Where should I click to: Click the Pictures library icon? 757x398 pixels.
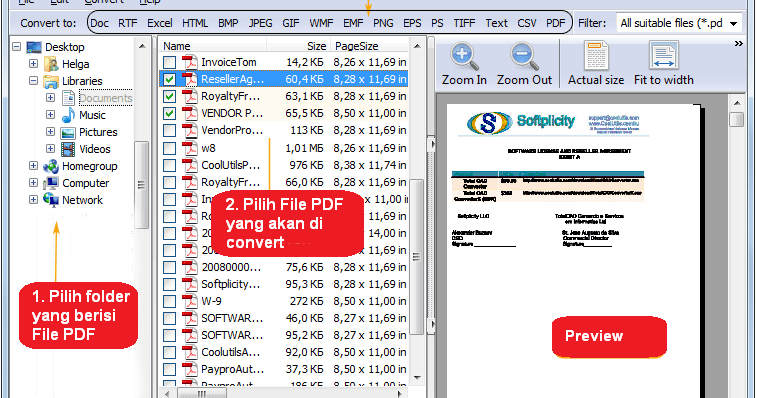coord(68,132)
